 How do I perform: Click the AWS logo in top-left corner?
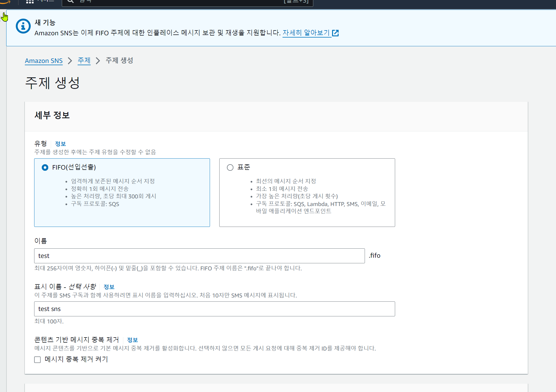pyautogui.click(x=6, y=2)
